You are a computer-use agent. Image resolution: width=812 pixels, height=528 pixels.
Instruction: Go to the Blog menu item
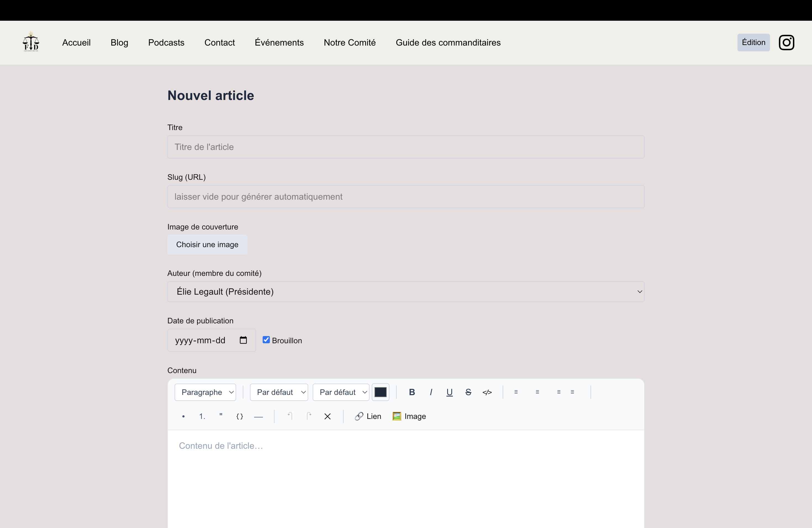119,43
